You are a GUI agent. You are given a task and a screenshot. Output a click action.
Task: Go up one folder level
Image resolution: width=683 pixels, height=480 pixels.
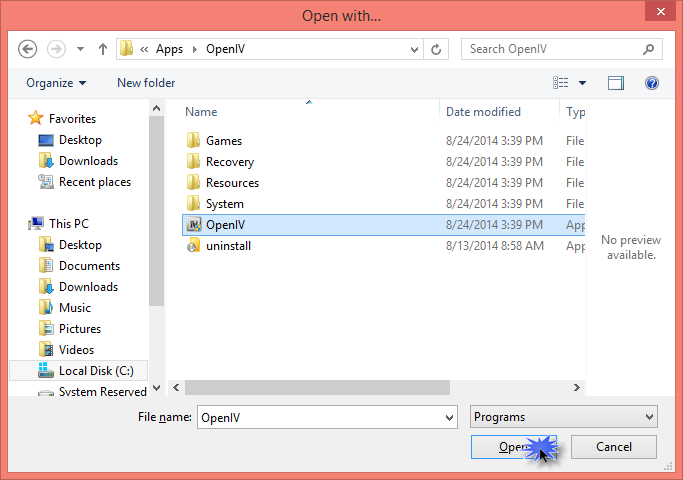[x=103, y=49]
